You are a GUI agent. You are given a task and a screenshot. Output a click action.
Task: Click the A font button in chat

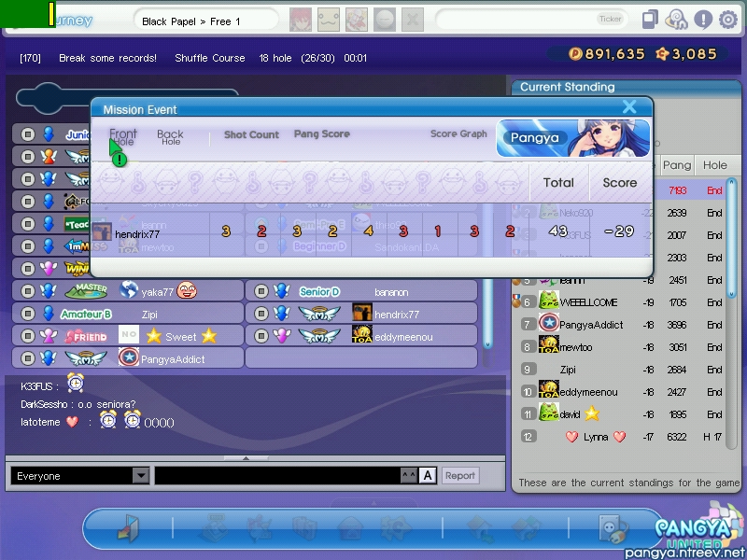point(428,475)
